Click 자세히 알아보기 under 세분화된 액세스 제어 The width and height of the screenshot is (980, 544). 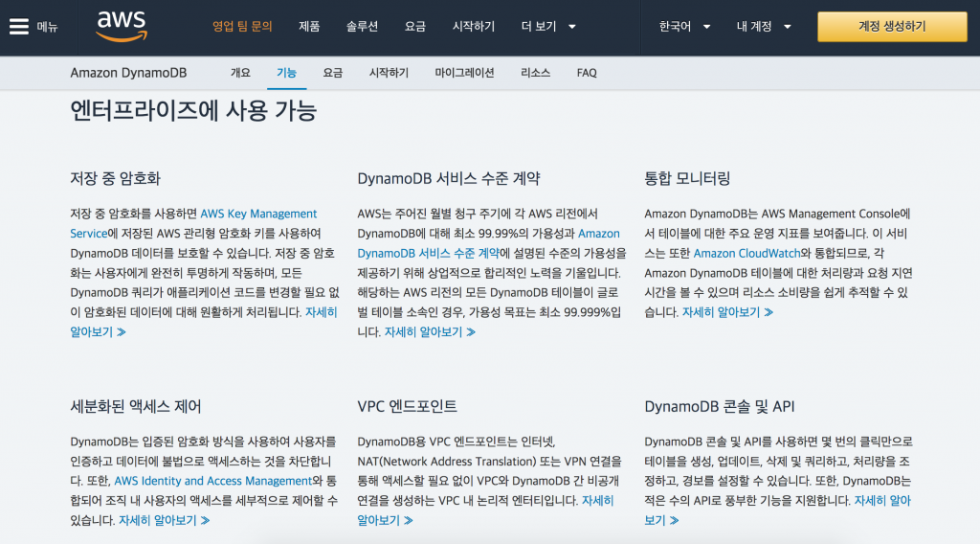[x=164, y=520]
